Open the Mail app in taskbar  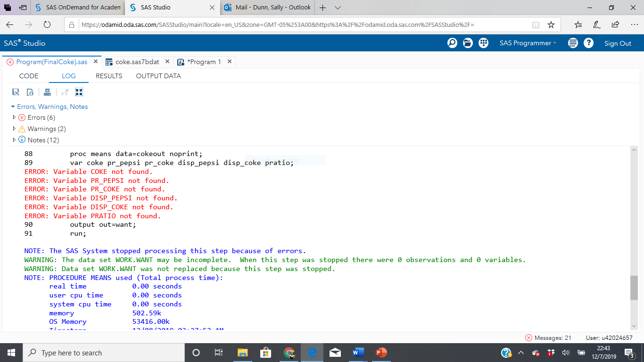335,353
